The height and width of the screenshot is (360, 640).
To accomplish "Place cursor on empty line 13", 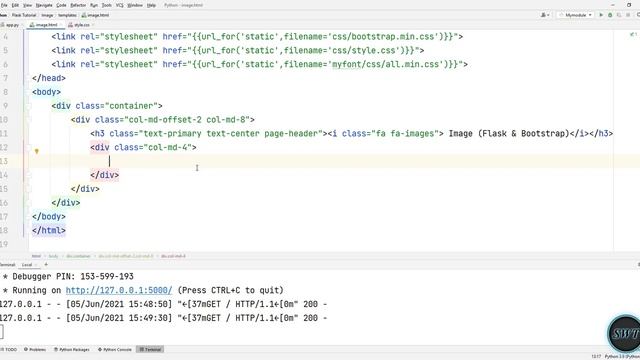I will click(x=320, y=161).
